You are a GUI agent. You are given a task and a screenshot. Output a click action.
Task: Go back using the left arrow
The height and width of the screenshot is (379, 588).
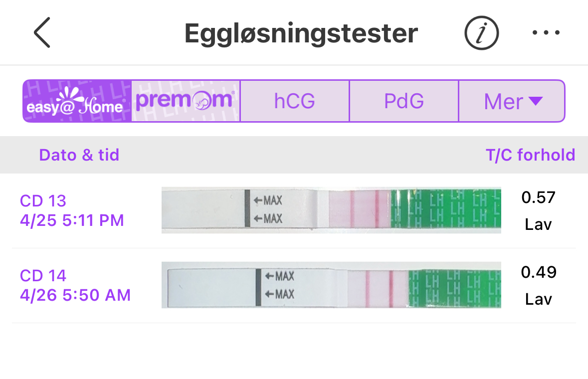point(42,33)
